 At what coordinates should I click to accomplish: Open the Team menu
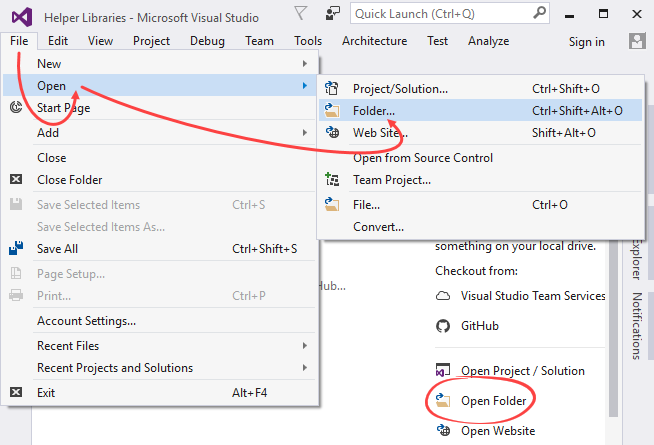[259, 41]
